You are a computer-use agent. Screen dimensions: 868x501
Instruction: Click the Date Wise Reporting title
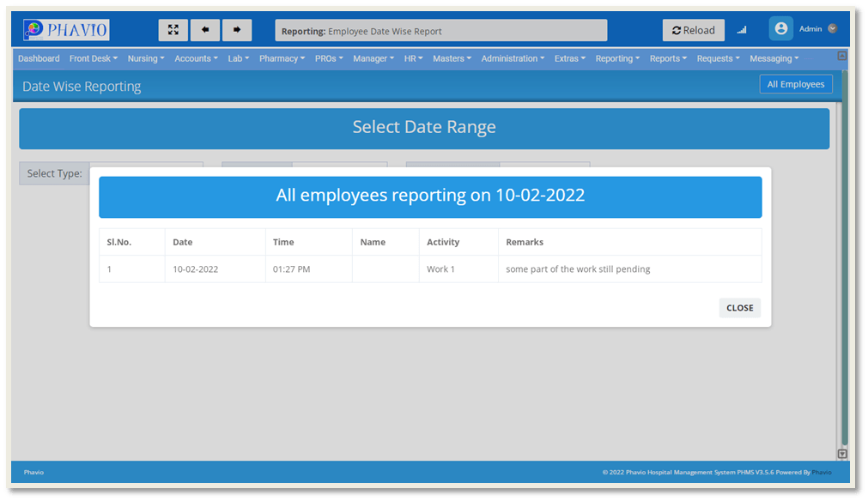[82, 87]
